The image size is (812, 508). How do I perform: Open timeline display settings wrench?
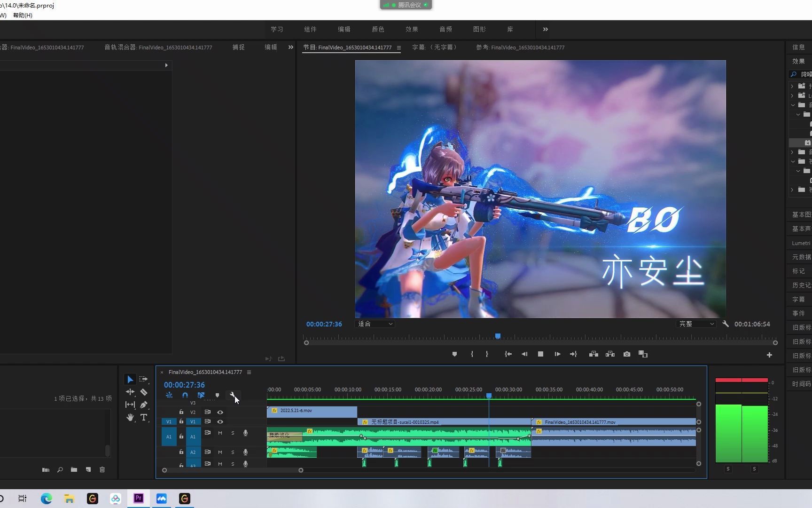tap(233, 395)
